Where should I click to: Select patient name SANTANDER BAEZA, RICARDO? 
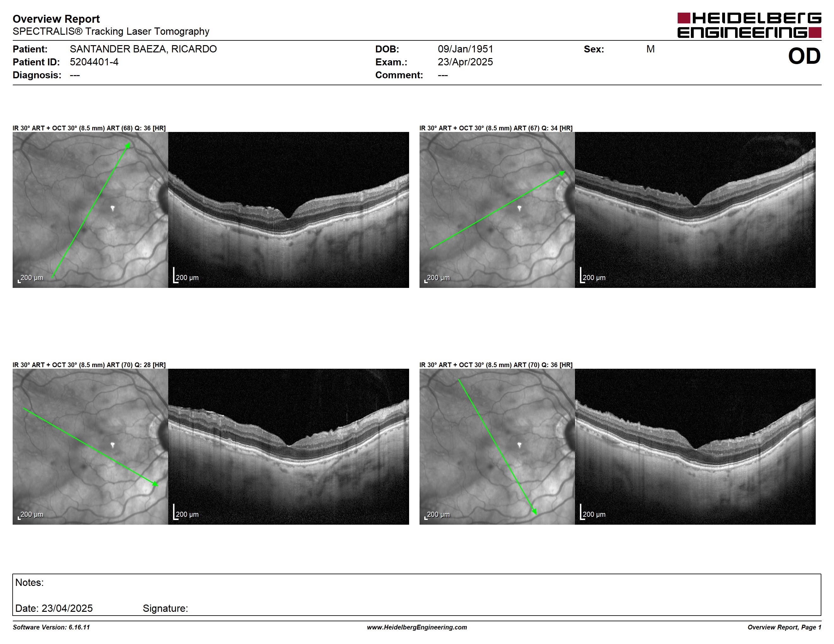[143, 49]
